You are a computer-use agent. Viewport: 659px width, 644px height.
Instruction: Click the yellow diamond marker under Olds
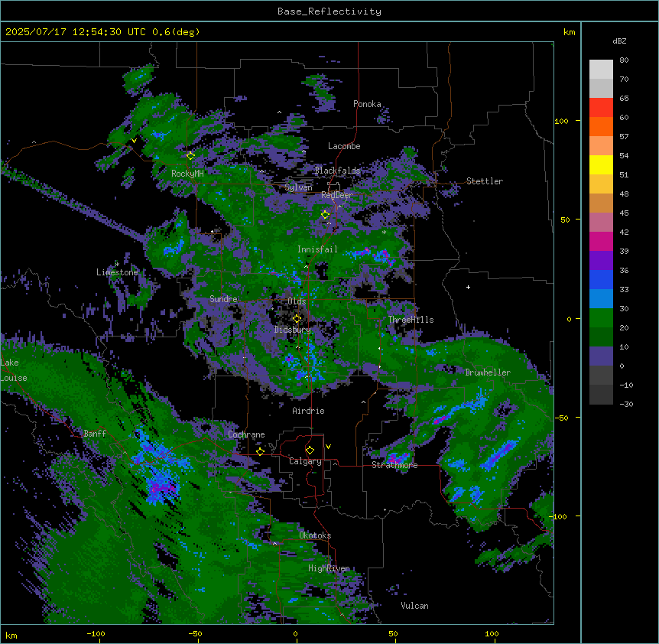[x=297, y=318]
